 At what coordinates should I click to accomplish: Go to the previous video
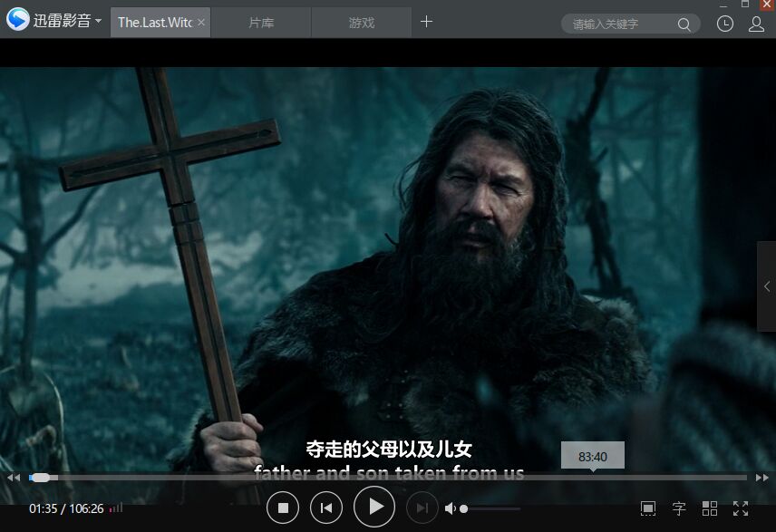coord(326,508)
